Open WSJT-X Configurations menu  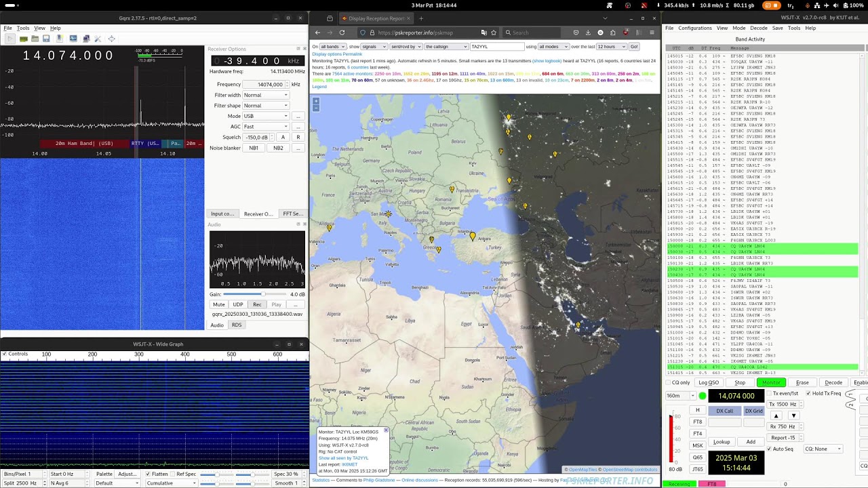coord(695,28)
